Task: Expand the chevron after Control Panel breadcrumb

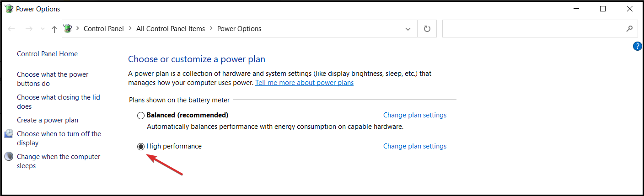Action: (x=130, y=28)
